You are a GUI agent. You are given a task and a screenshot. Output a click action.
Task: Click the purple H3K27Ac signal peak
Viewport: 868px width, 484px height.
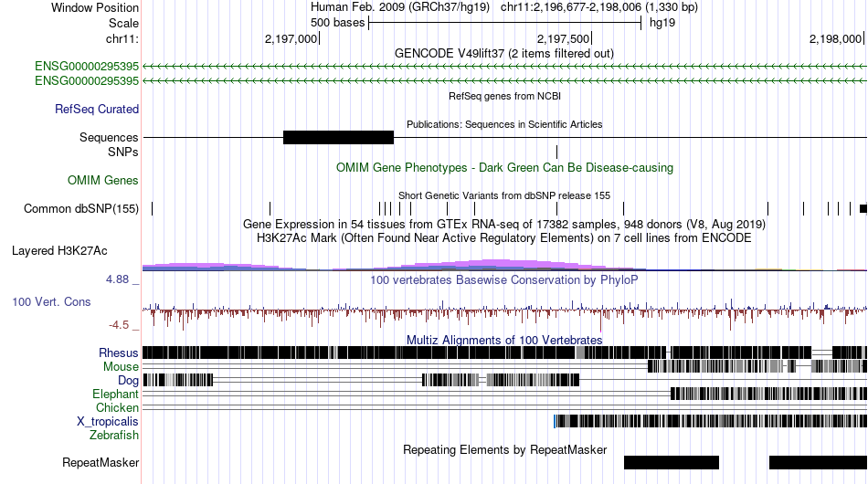pyautogui.click(x=498, y=265)
